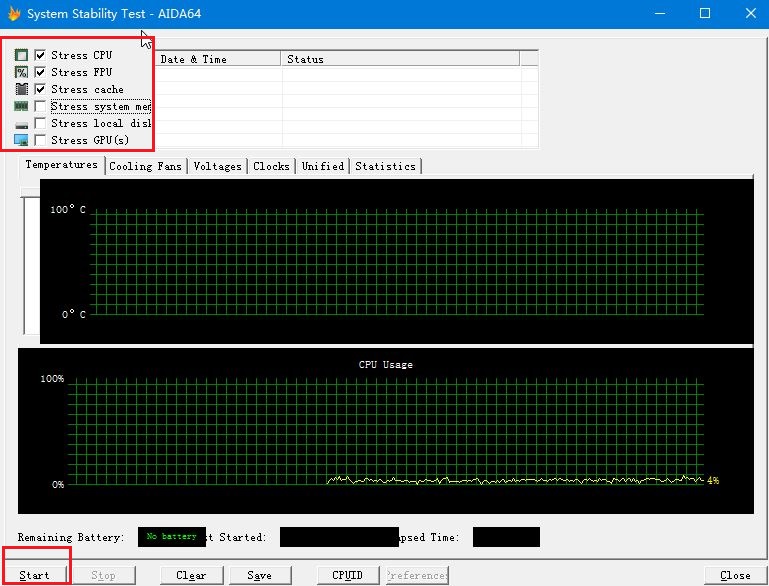Click the Stop button

click(x=103, y=575)
